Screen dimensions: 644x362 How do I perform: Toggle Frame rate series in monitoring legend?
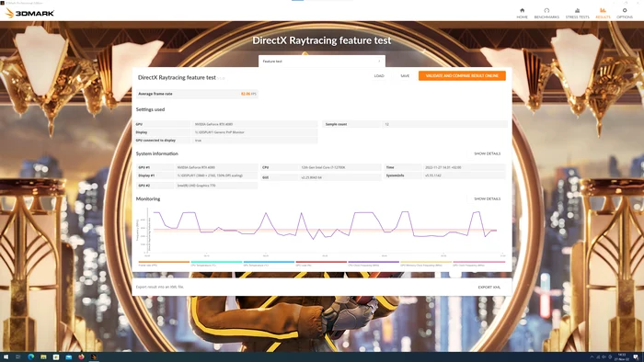pyautogui.click(x=164, y=263)
